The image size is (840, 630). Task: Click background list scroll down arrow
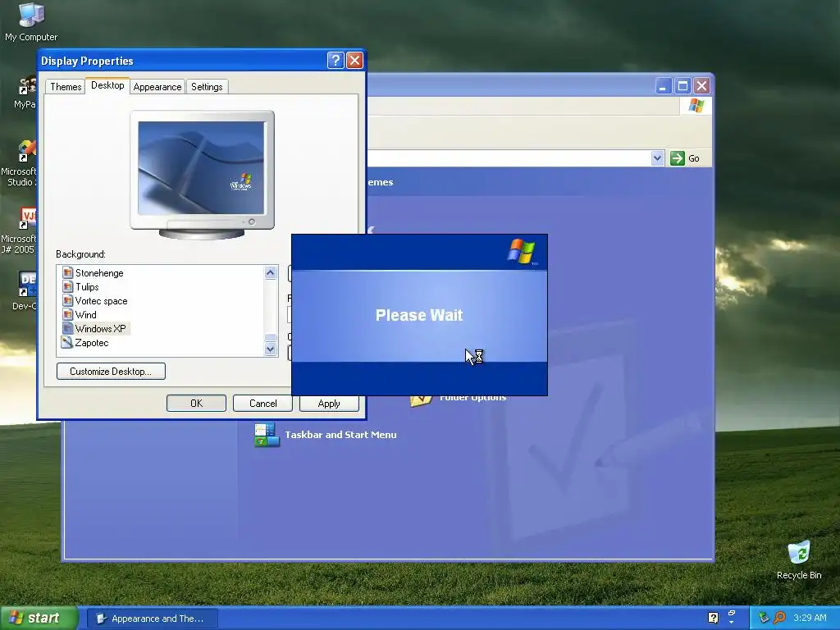point(270,349)
